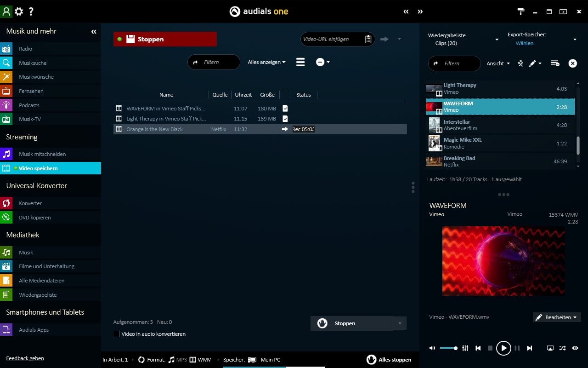Select Orange is the New Black row
Image resolution: width=588 pixels, height=368 pixels.
tap(260, 129)
